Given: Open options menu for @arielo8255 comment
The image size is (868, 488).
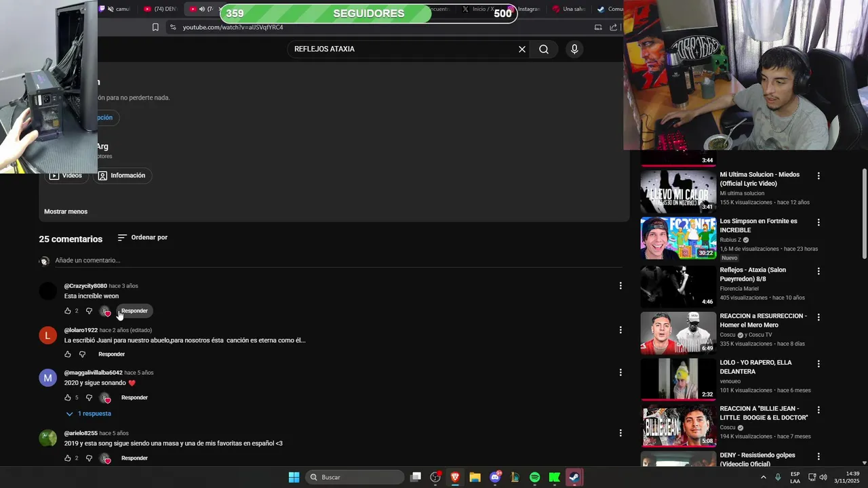Looking at the screenshot, I should [620, 433].
